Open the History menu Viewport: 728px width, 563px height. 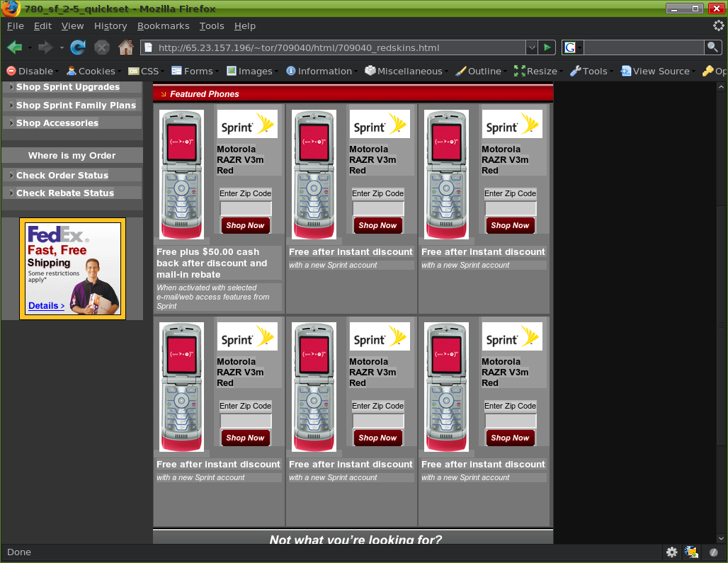[110, 25]
